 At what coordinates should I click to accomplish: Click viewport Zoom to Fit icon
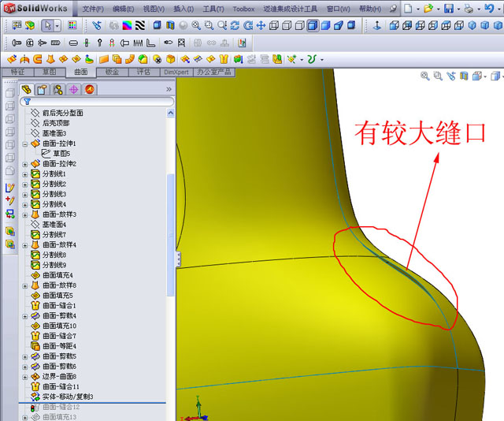click(x=425, y=76)
